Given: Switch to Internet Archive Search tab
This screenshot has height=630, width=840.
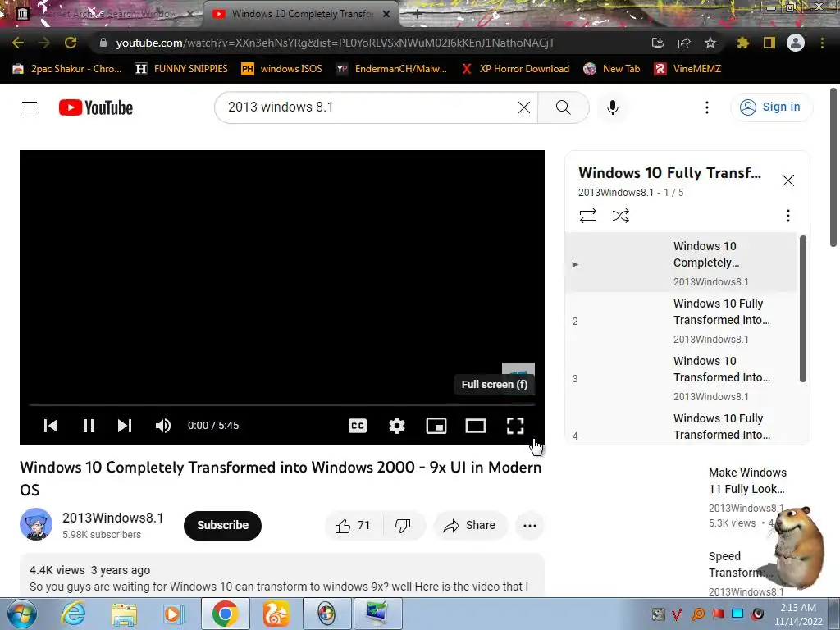Looking at the screenshot, I should [x=104, y=14].
